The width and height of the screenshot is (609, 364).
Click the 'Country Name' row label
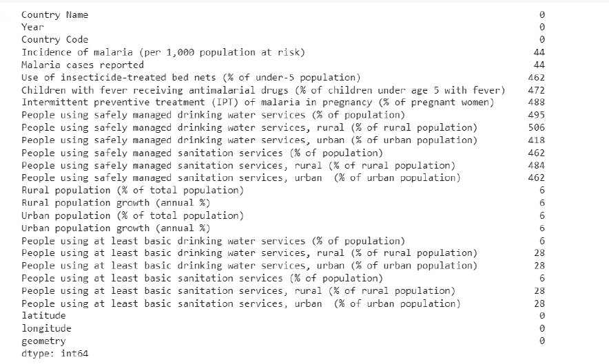(x=54, y=14)
